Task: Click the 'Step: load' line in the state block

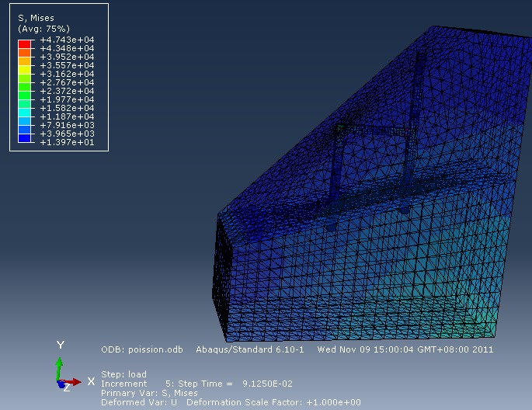Action: coord(124,374)
